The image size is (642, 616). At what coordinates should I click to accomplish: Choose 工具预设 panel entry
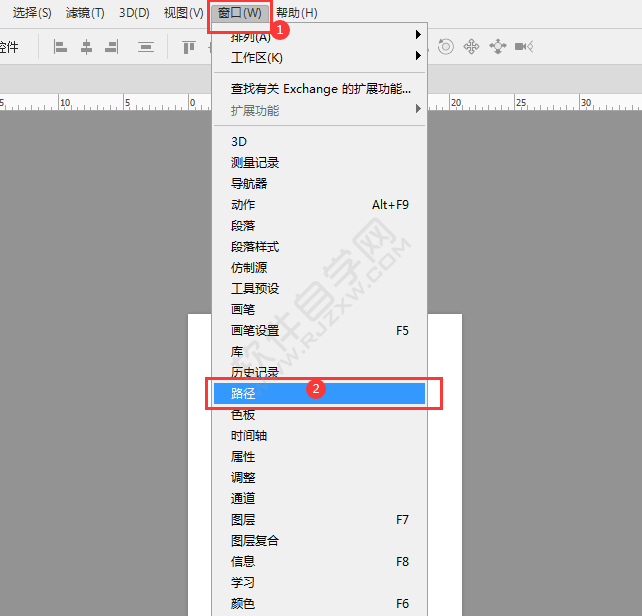point(319,288)
